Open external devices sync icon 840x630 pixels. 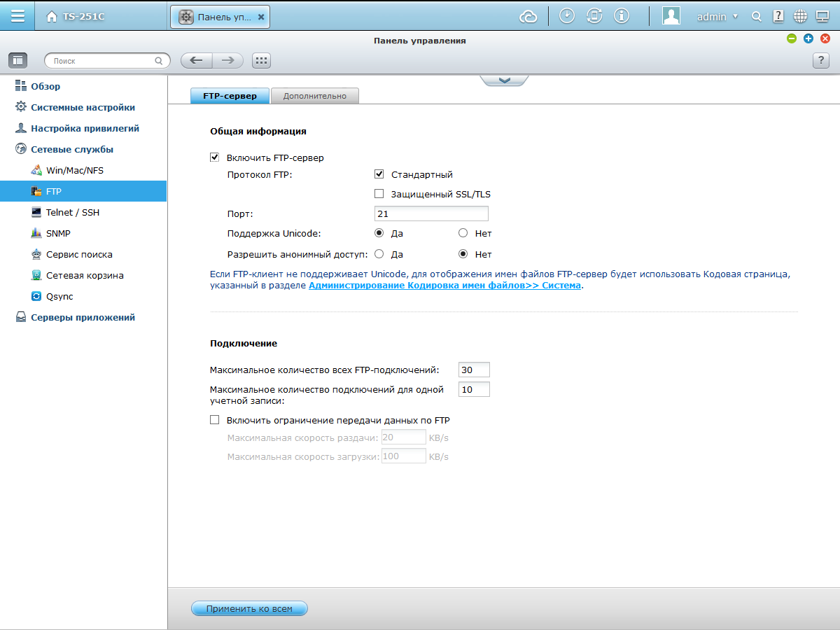[594, 16]
